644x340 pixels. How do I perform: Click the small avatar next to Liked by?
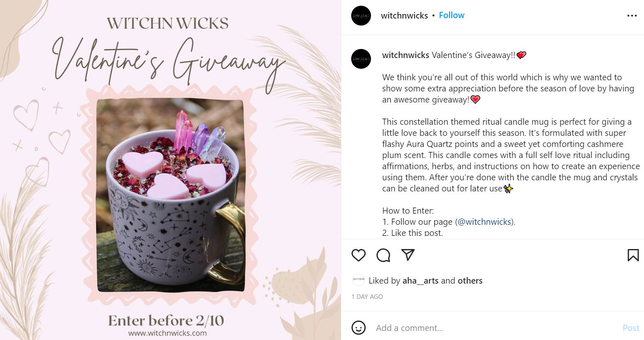[359, 280]
